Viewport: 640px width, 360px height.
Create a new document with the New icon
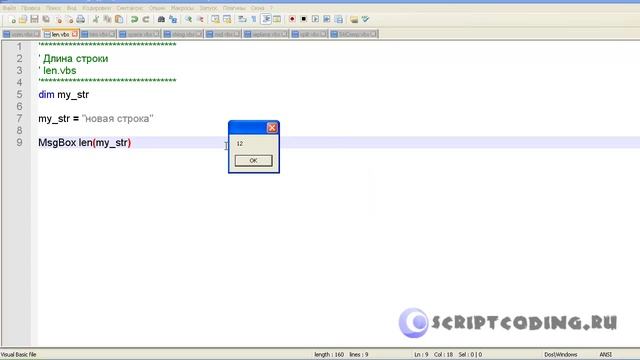coord(12,19)
